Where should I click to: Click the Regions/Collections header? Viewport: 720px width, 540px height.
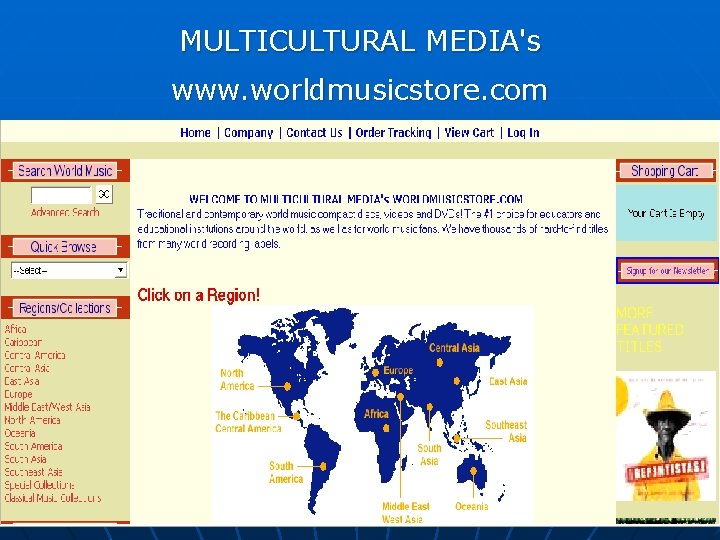[x=65, y=308]
